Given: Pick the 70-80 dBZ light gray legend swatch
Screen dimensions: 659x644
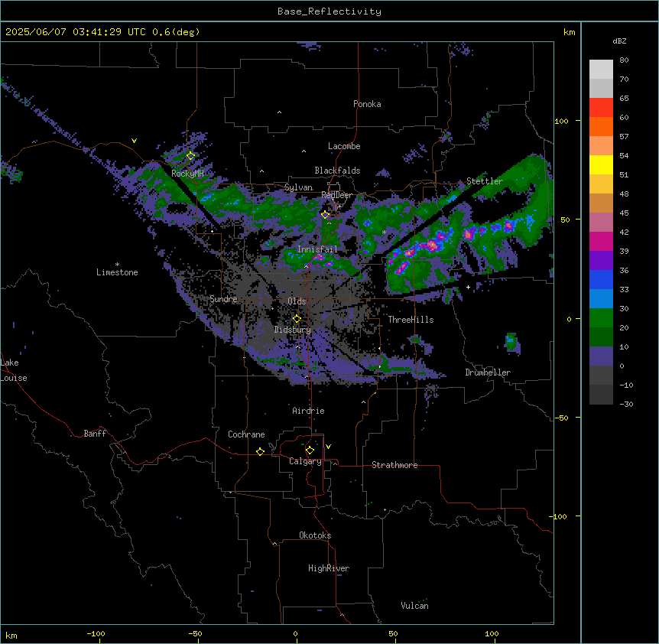Looking at the screenshot, I should point(601,70).
